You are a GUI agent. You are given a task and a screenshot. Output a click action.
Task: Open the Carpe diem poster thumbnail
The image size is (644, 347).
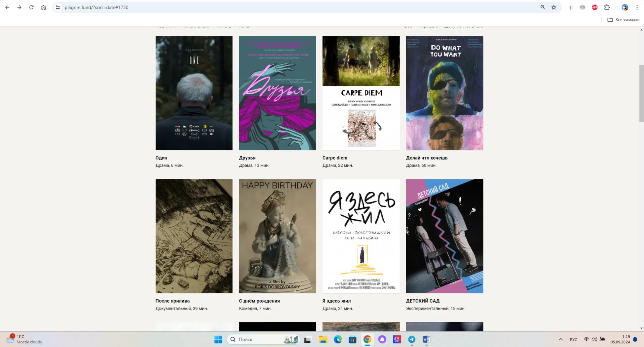coord(361,93)
